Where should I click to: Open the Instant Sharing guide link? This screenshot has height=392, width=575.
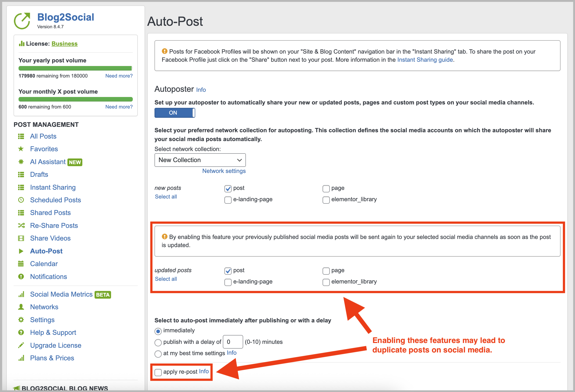pyautogui.click(x=425, y=60)
